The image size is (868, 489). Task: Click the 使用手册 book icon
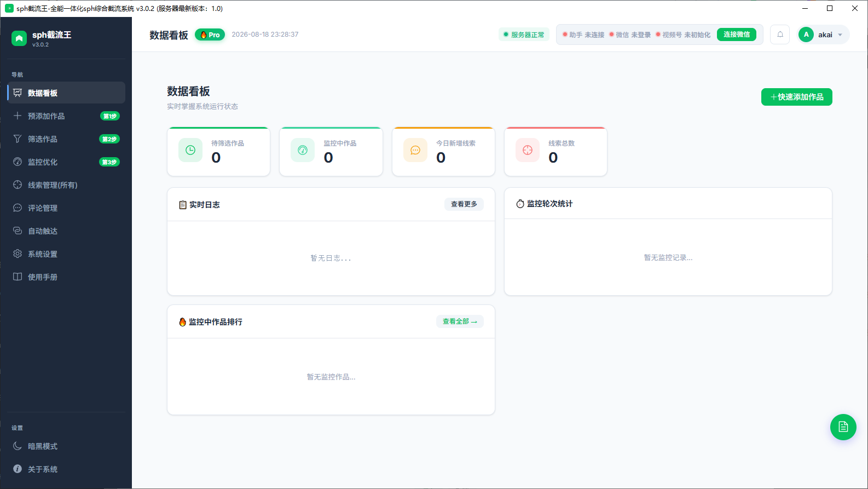coord(18,277)
